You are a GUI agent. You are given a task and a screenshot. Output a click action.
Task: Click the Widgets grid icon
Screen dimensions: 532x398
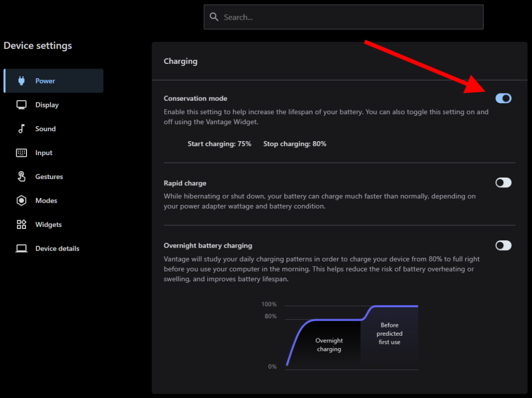21,225
